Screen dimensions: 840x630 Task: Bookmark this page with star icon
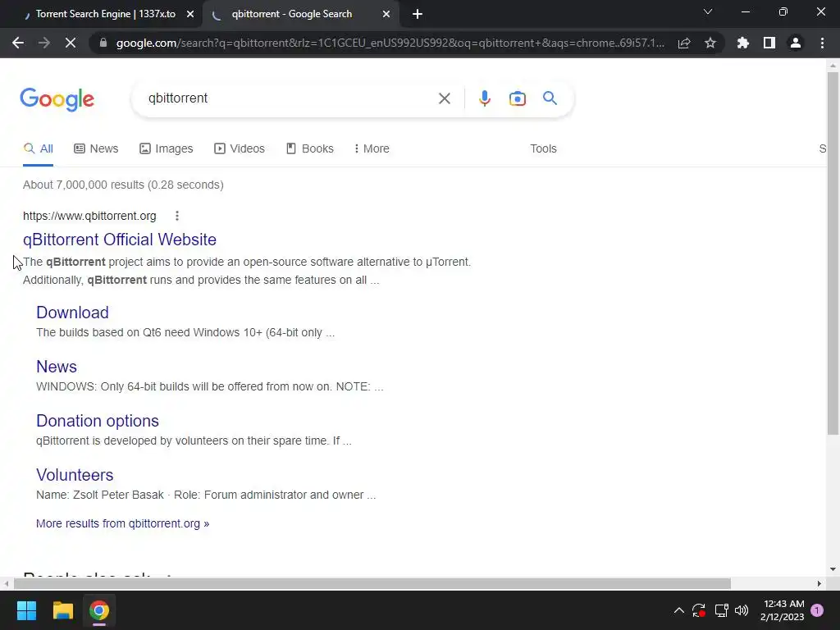(710, 43)
